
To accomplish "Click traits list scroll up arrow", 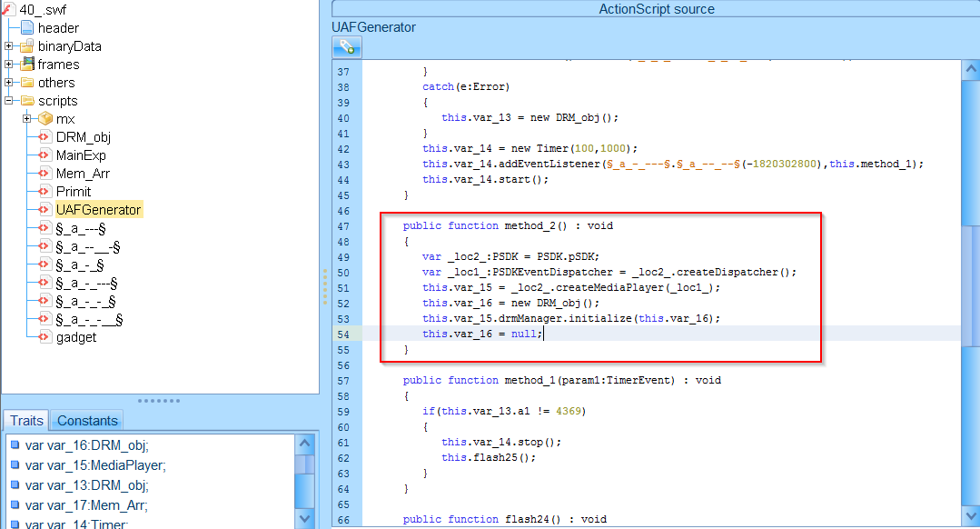I will coord(304,444).
